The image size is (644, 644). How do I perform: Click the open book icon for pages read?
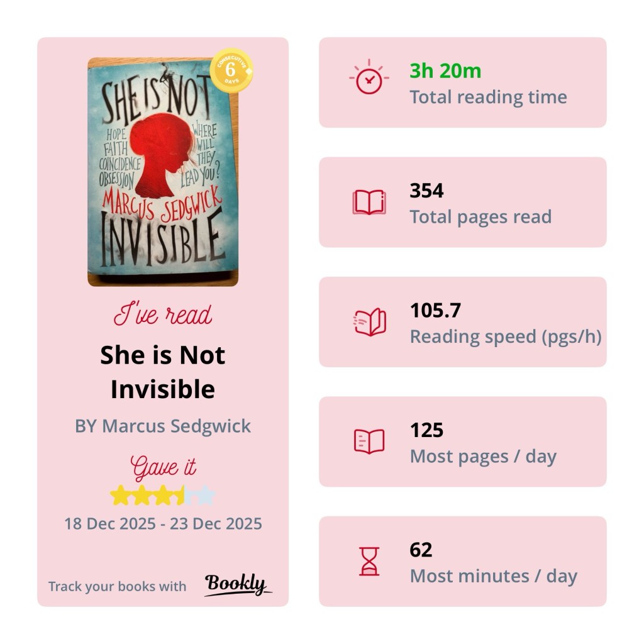point(369,203)
